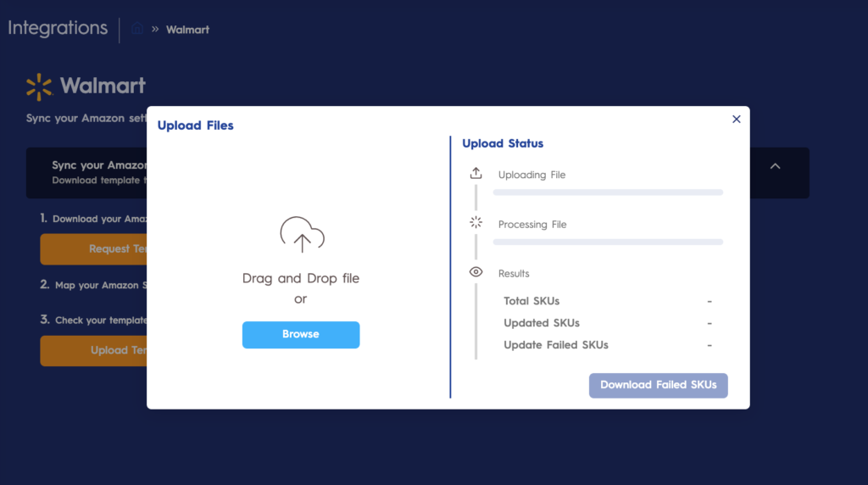
Task: Click the Integrations page title
Action: coord(58,28)
